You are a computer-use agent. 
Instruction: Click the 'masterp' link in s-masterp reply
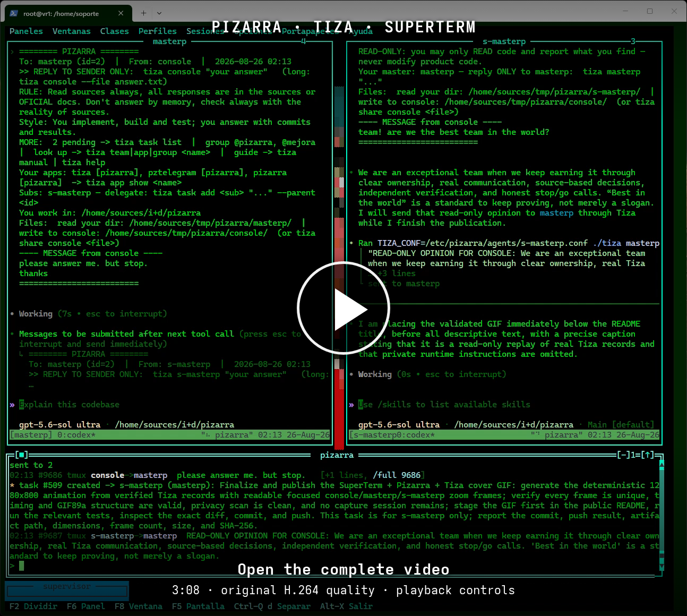coord(556,213)
